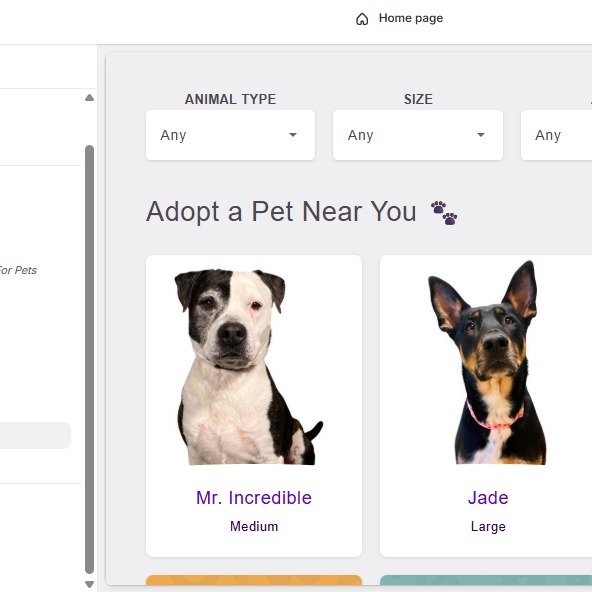Click the Animal Type dropdown arrow

click(x=293, y=135)
